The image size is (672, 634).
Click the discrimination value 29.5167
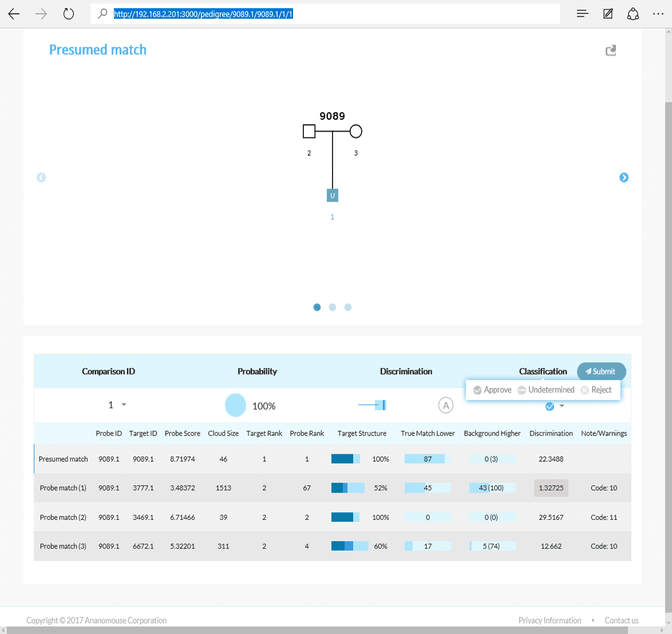click(551, 517)
